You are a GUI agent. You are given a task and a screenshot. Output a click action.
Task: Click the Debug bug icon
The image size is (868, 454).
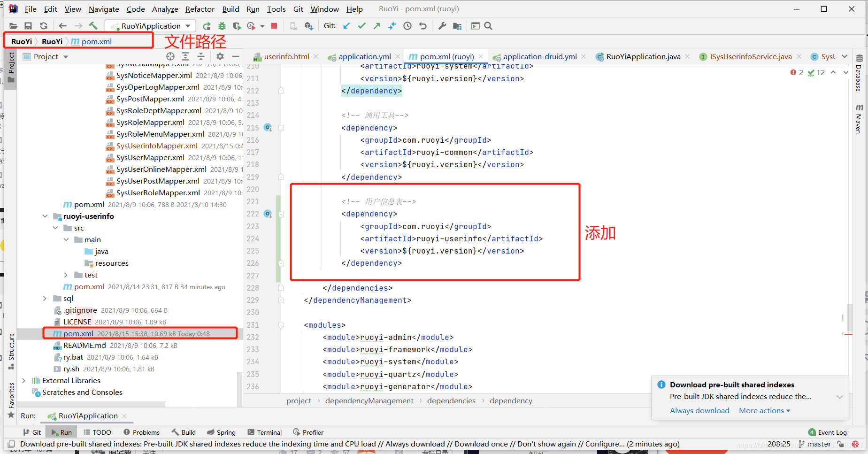tap(222, 26)
